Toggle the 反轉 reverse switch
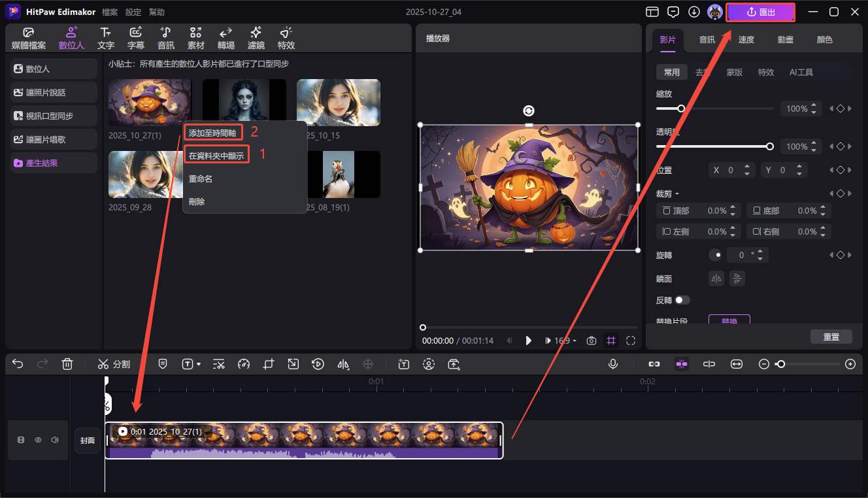This screenshot has width=868, height=498. (x=682, y=300)
